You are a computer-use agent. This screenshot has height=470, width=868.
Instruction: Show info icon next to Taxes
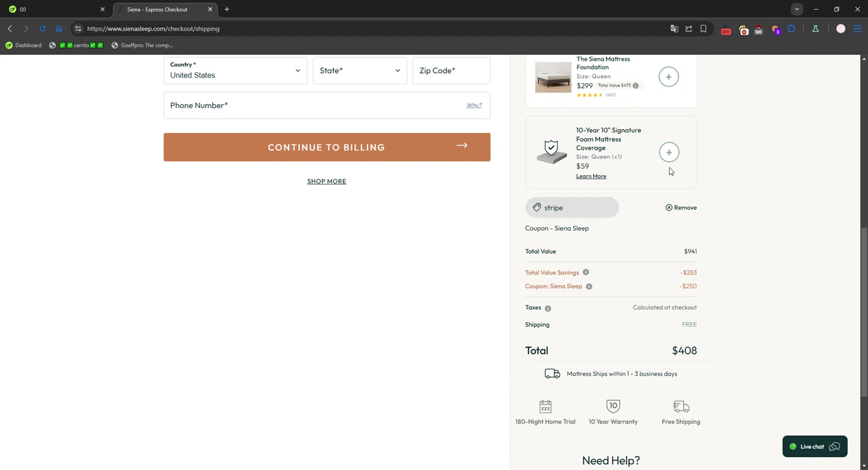coord(547,309)
